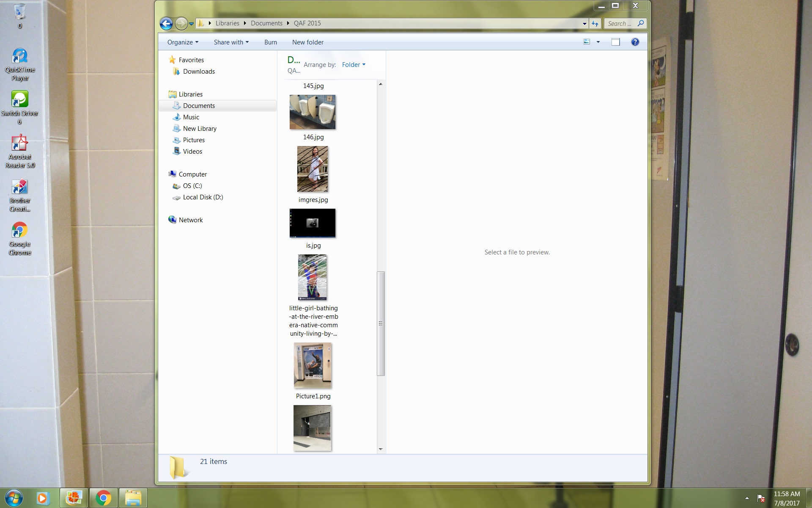Viewport: 812px width, 508px height.
Task: Open the Recycle Bin desktop icon
Action: [20, 16]
